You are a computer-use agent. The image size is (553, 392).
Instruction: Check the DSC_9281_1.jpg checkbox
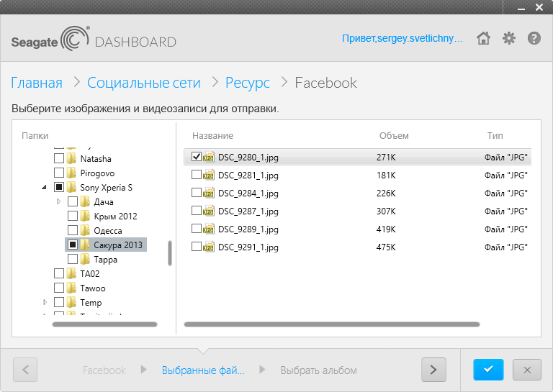pos(196,174)
